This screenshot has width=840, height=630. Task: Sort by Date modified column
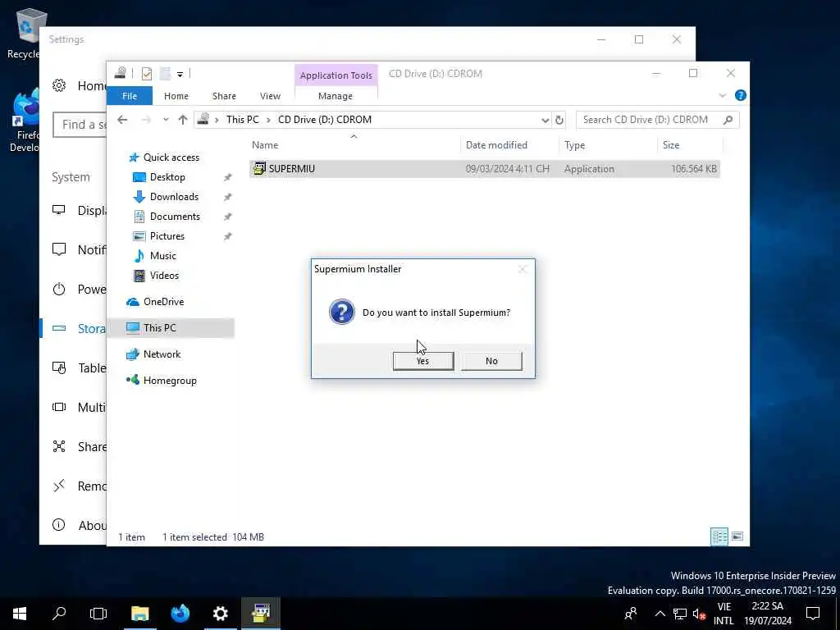point(509,144)
